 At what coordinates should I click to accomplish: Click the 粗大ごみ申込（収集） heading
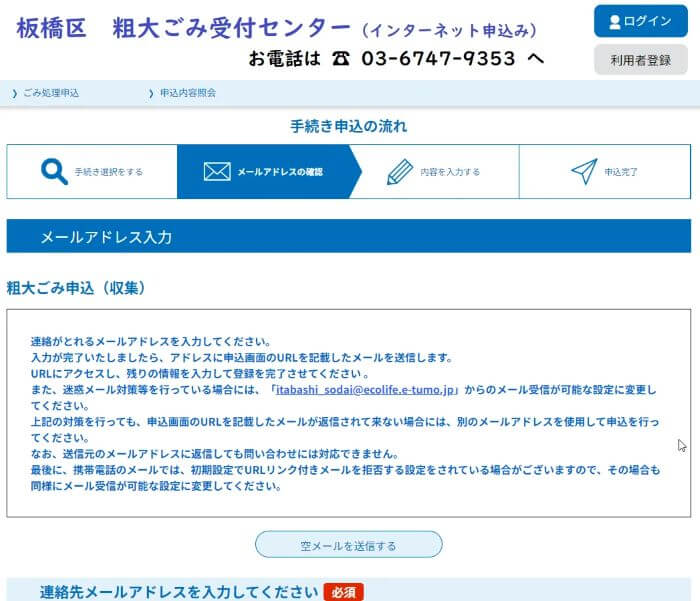[76, 288]
